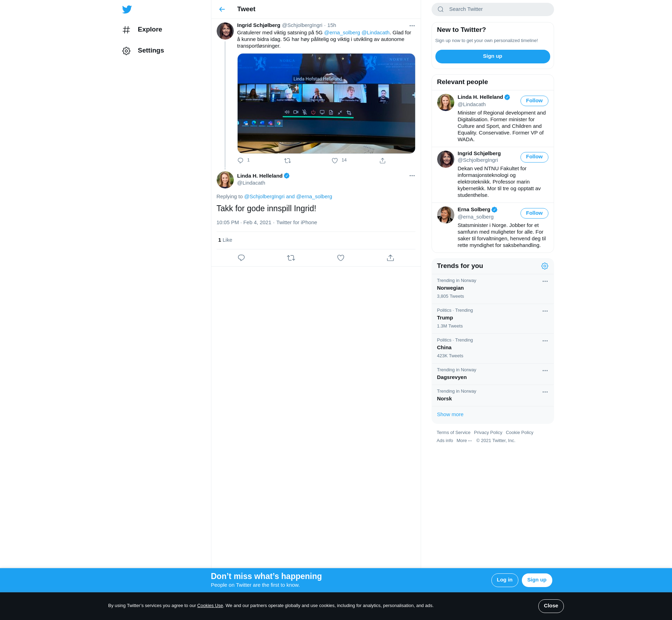Open Linda H. Helleland's name in the reply header
This screenshot has height=620, width=672.
coord(260,176)
